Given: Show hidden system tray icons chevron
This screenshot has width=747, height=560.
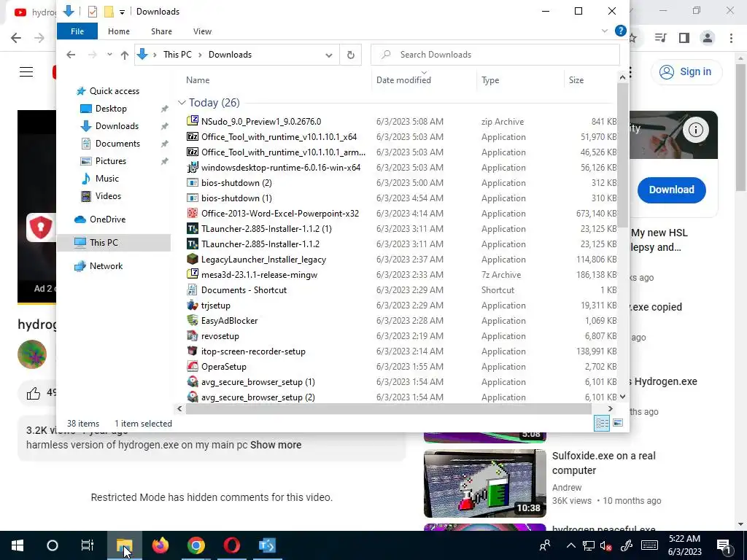Looking at the screenshot, I should point(570,545).
